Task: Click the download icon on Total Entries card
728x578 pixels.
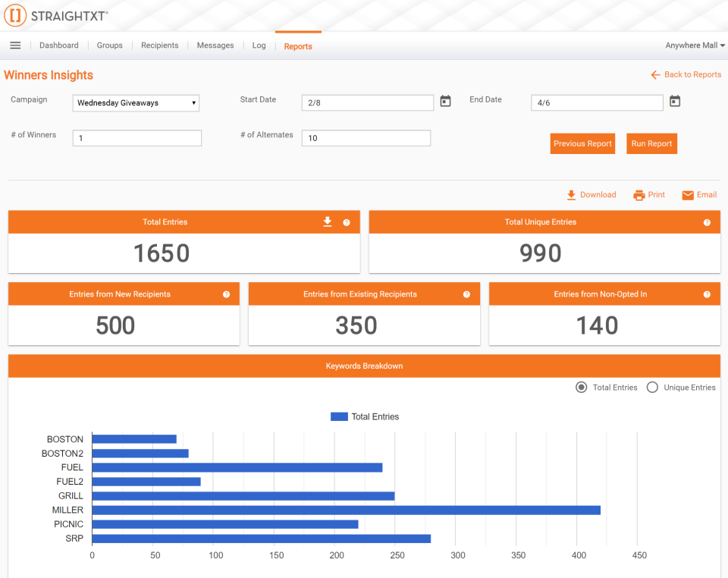Action: coord(328,221)
